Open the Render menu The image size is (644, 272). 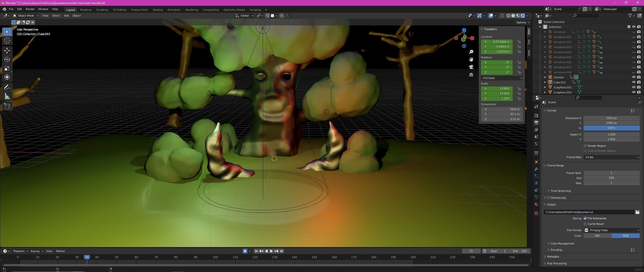[30, 9]
